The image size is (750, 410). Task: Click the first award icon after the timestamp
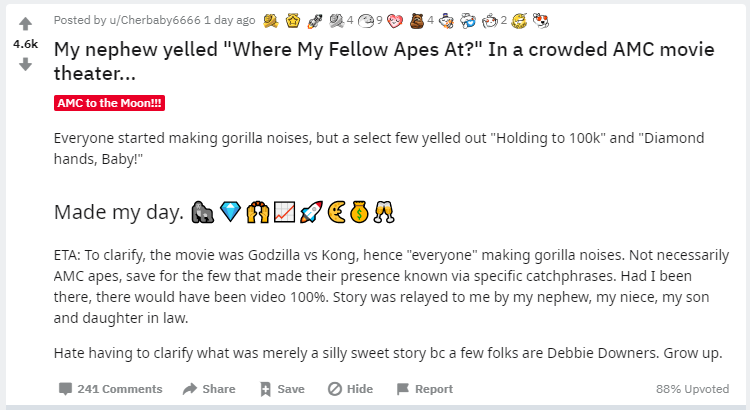[x=271, y=20]
